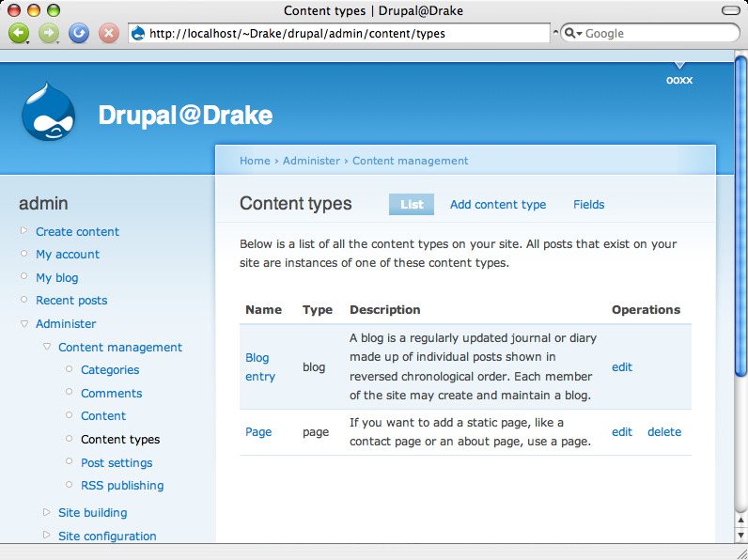
Task: Edit the Blog entry content type
Action: [622, 366]
